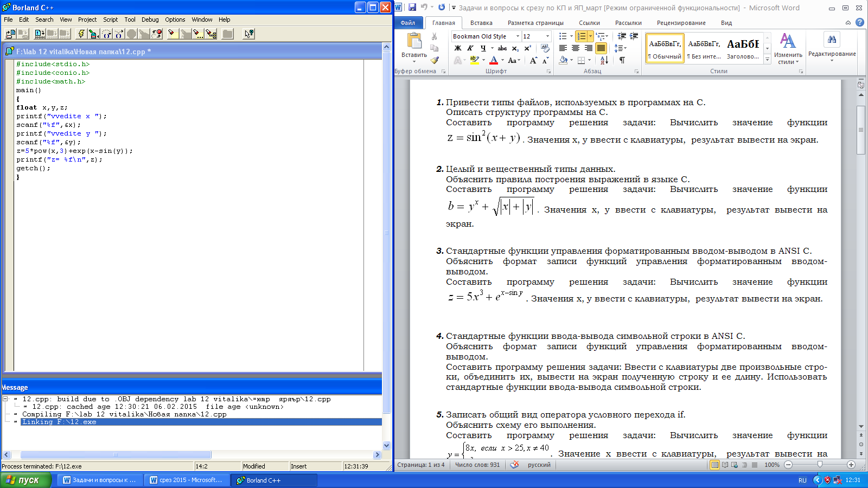868x488 pixels.
Task: Click the yellow highlight color button
Action: tap(475, 60)
